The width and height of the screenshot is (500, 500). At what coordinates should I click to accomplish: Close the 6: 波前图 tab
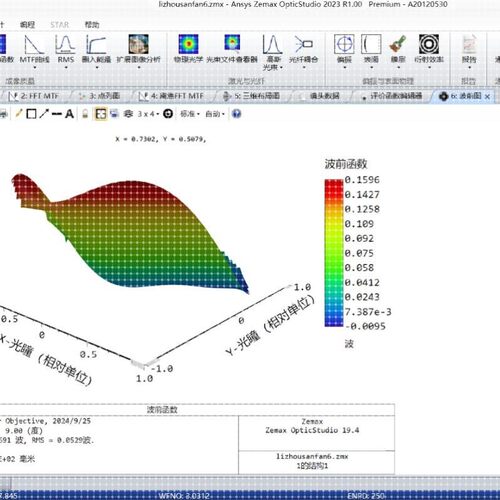pos(487,97)
